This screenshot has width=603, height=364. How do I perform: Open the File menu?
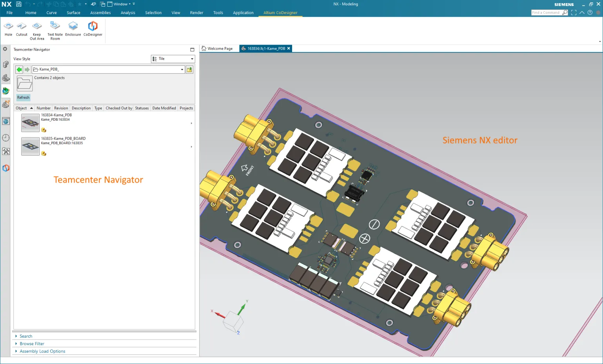pos(9,13)
